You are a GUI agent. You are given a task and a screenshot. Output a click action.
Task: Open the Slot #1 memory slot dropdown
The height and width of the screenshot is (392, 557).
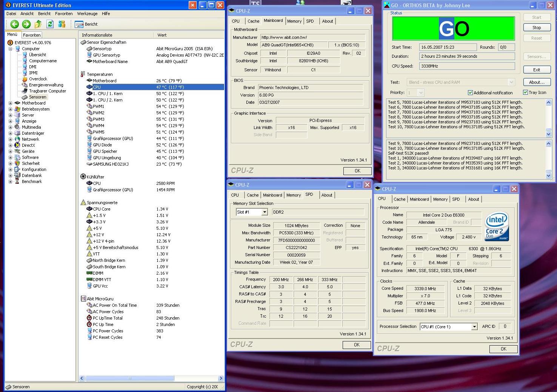point(265,212)
